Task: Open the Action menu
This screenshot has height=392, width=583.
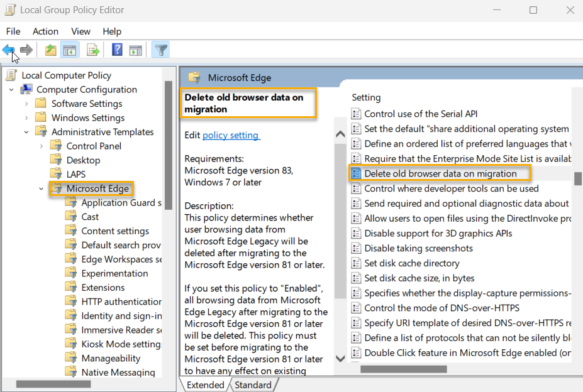Action: (45, 31)
